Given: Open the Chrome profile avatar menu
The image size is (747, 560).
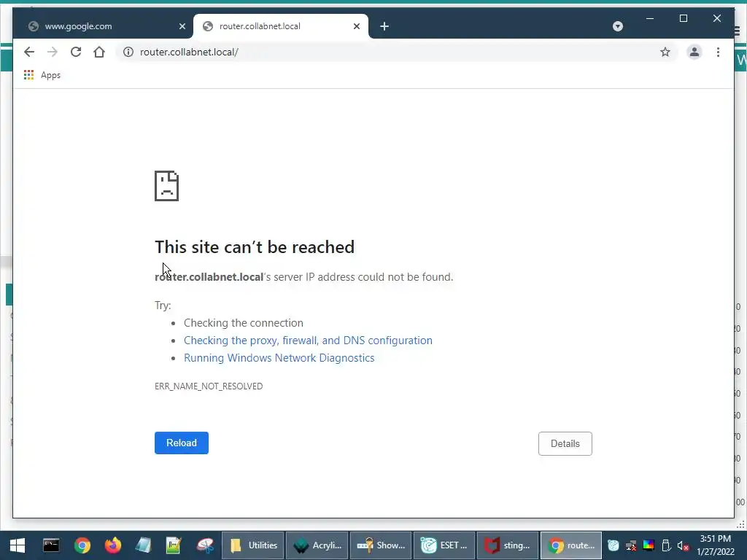Looking at the screenshot, I should click(x=694, y=52).
